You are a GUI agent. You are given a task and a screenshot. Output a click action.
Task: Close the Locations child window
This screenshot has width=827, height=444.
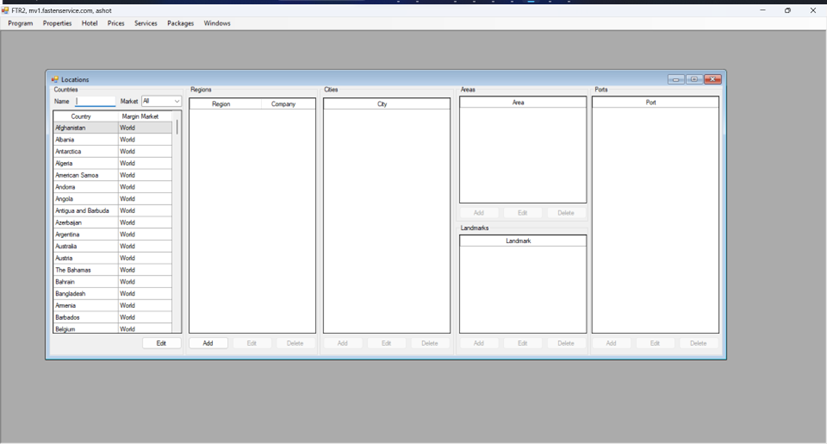[712, 79]
